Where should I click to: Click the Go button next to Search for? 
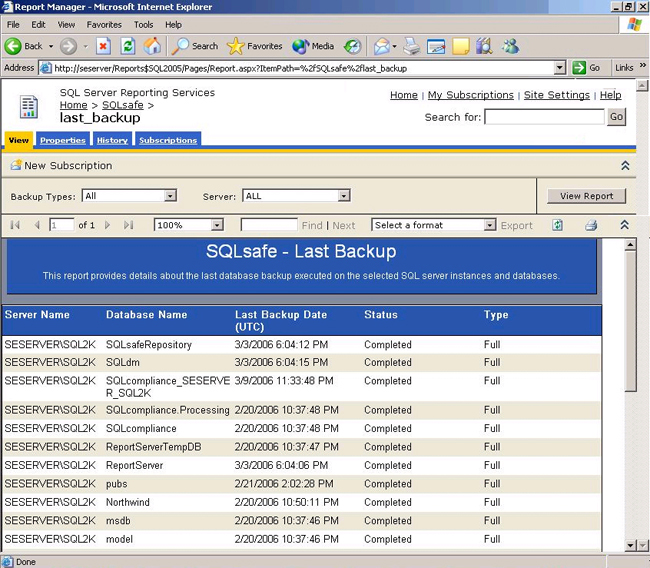pos(616,117)
